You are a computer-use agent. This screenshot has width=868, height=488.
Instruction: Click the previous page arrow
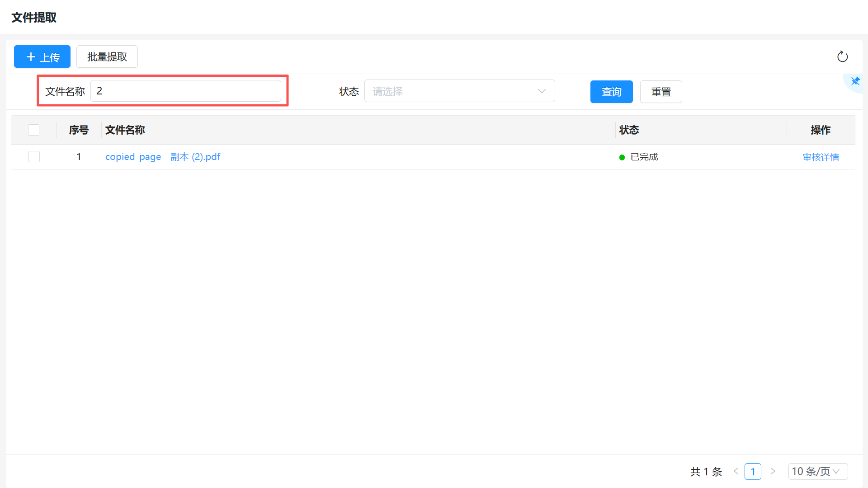point(736,471)
